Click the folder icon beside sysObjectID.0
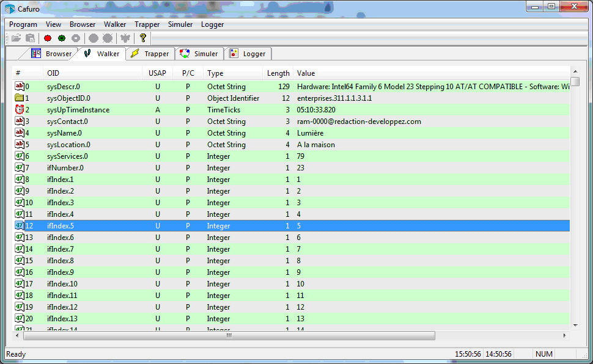This screenshot has width=593, height=364. (x=20, y=98)
